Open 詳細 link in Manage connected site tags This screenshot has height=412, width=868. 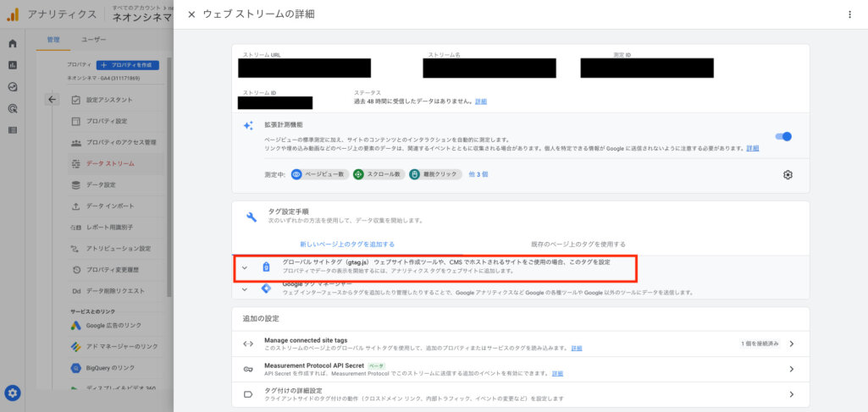(577, 349)
